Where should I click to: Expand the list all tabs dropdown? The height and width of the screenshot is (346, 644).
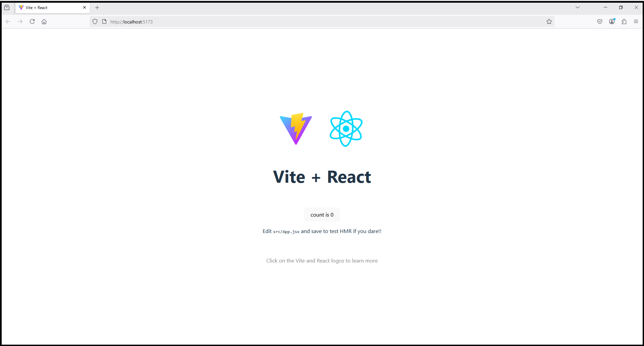click(578, 7)
